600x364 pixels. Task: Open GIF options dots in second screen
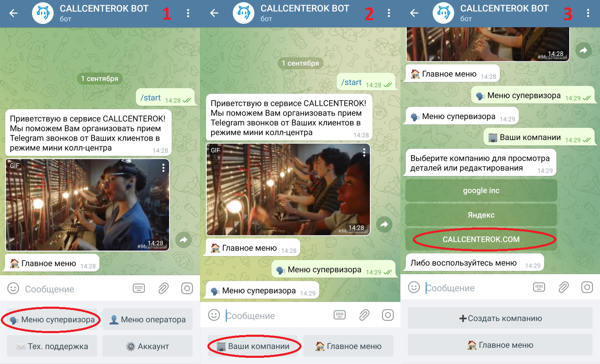(x=364, y=153)
